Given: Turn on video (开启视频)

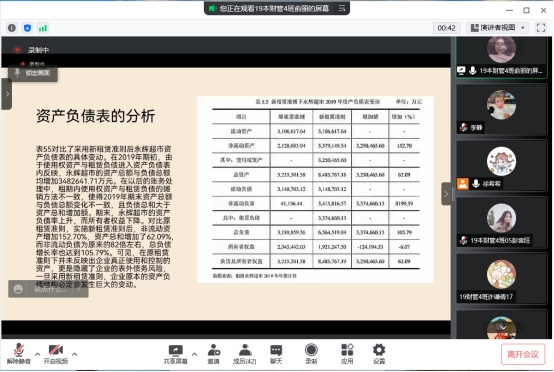Looking at the screenshot, I should pos(56,354).
